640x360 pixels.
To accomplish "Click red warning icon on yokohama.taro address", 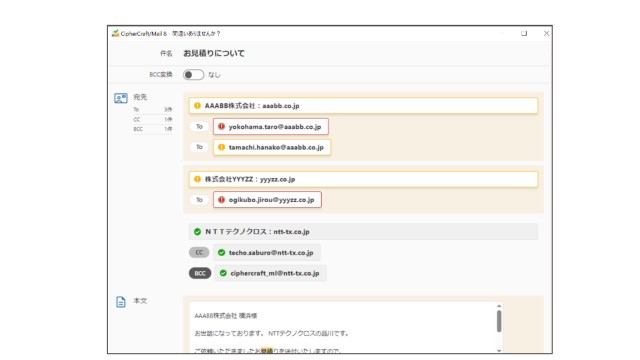I will pyautogui.click(x=221, y=127).
